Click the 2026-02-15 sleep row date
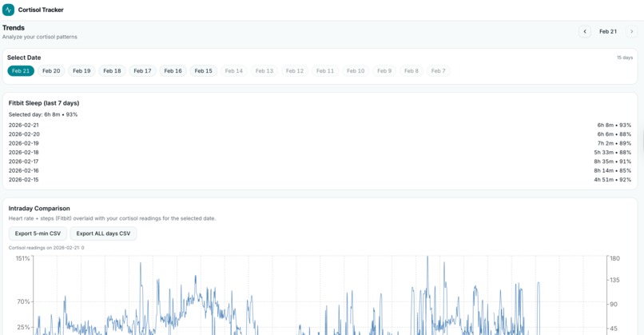644x335 pixels. point(24,180)
